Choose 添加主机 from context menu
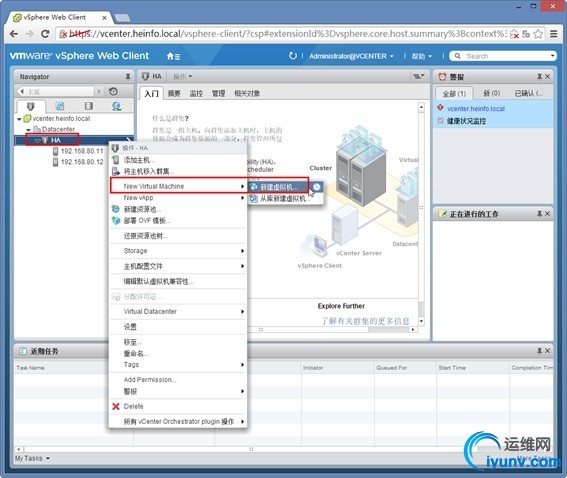This screenshot has width=567, height=478. coord(178,159)
